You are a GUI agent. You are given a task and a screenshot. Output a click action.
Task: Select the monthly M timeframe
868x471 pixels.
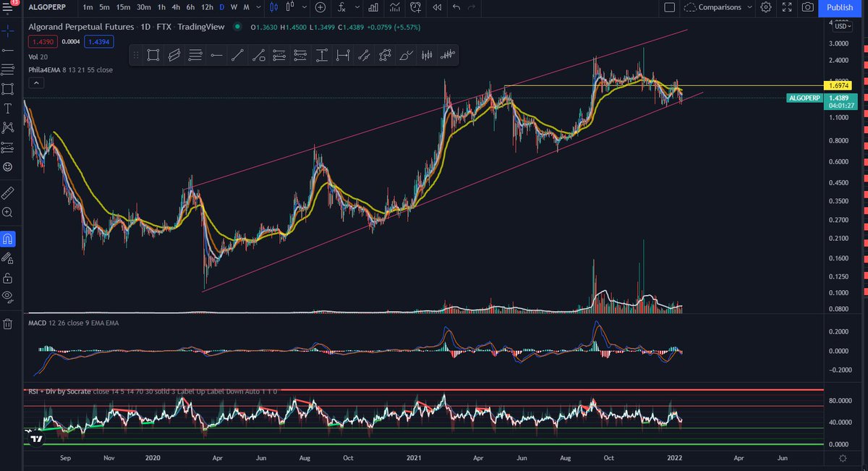[247, 7]
